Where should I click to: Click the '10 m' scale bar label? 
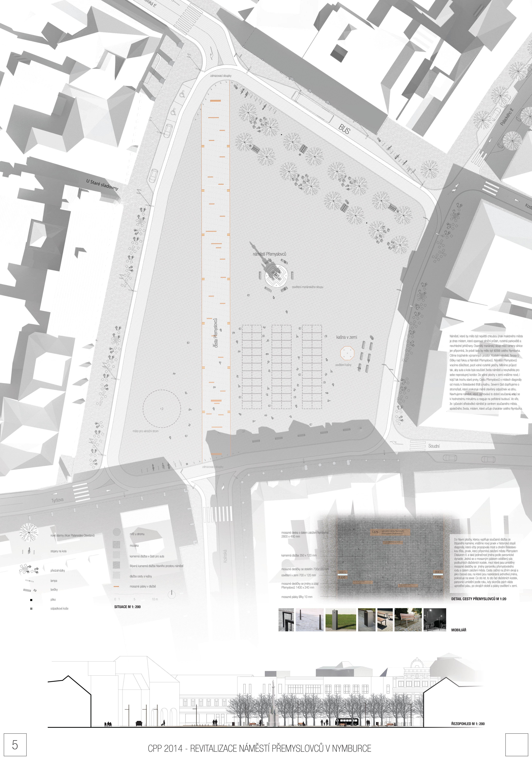click(x=155, y=599)
